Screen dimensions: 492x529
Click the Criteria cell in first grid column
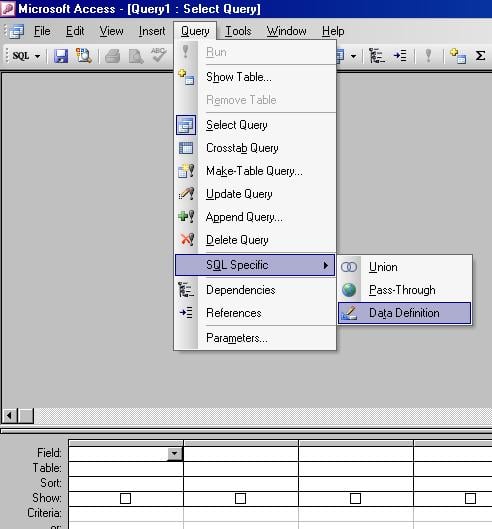[x=126, y=513]
